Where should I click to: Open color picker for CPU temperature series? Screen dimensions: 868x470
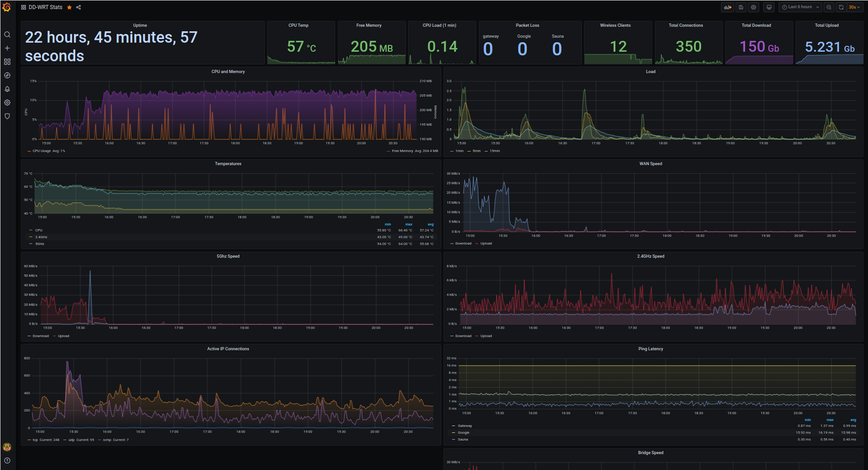(31, 230)
